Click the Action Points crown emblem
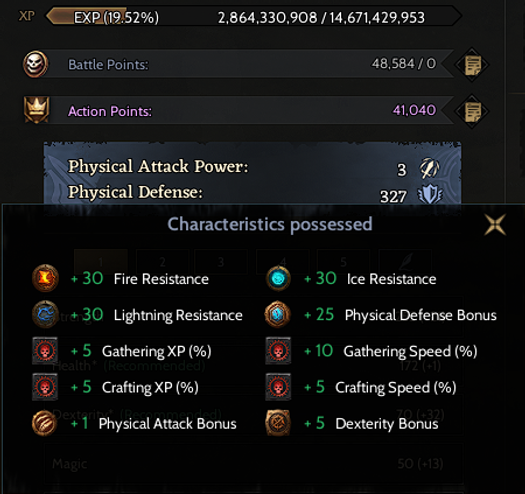Screen dimensions: 525x494 click(36, 110)
